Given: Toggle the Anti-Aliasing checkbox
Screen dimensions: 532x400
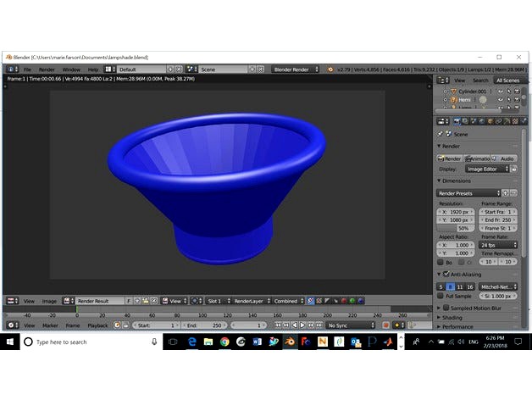Looking at the screenshot, I should [446, 275].
